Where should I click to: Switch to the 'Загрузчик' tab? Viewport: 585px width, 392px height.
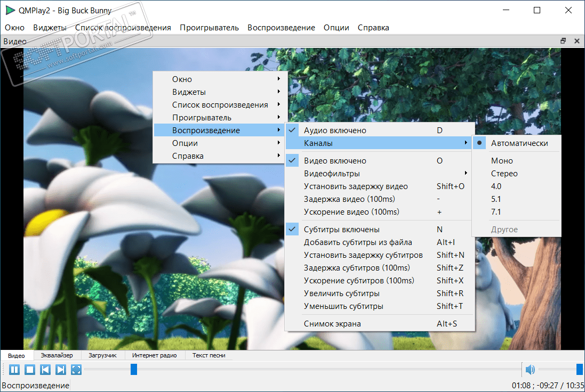[102, 355]
